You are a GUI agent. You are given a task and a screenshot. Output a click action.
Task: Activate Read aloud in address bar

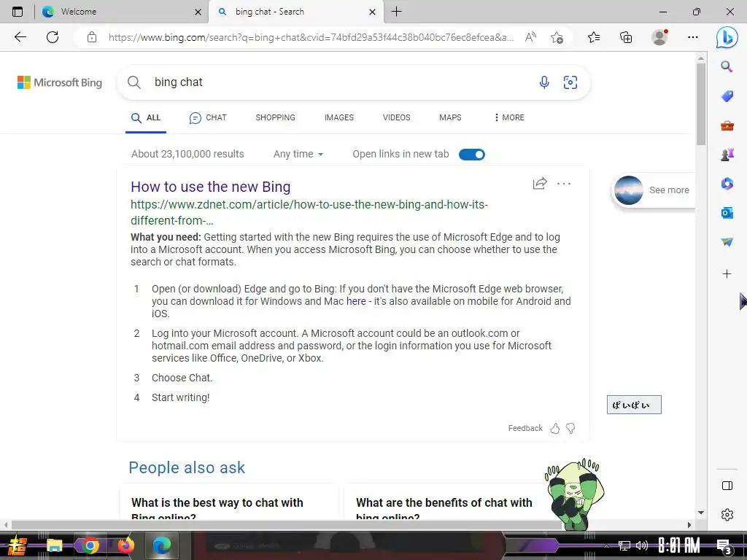(530, 37)
